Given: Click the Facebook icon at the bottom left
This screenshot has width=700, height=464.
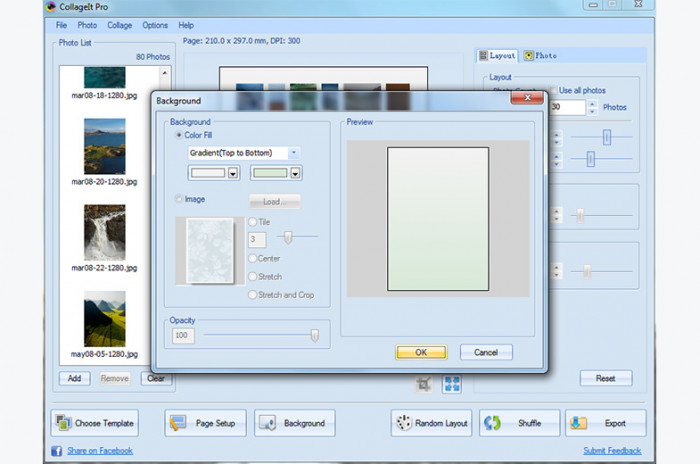Looking at the screenshot, I should pos(57,451).
